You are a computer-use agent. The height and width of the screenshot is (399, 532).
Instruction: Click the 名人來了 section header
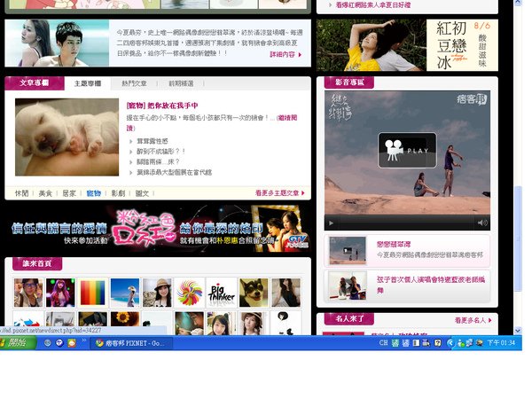pyautogui.click(x=349, y=318)
